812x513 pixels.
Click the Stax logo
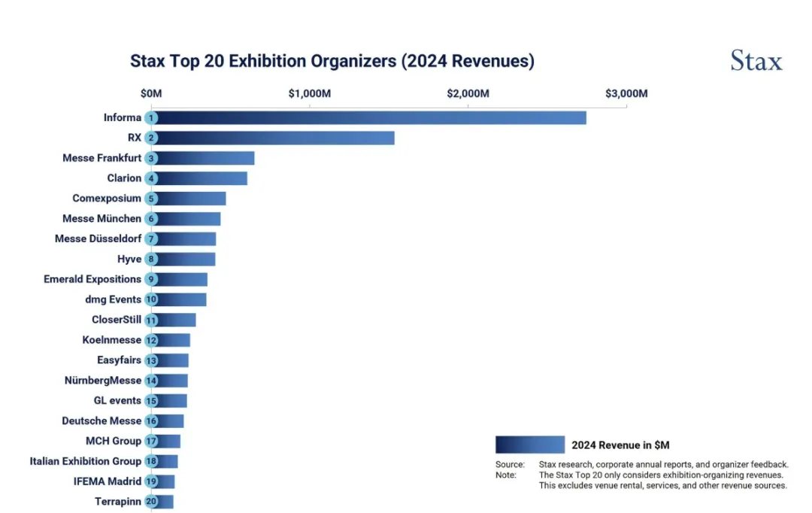[x=756, y=61]
